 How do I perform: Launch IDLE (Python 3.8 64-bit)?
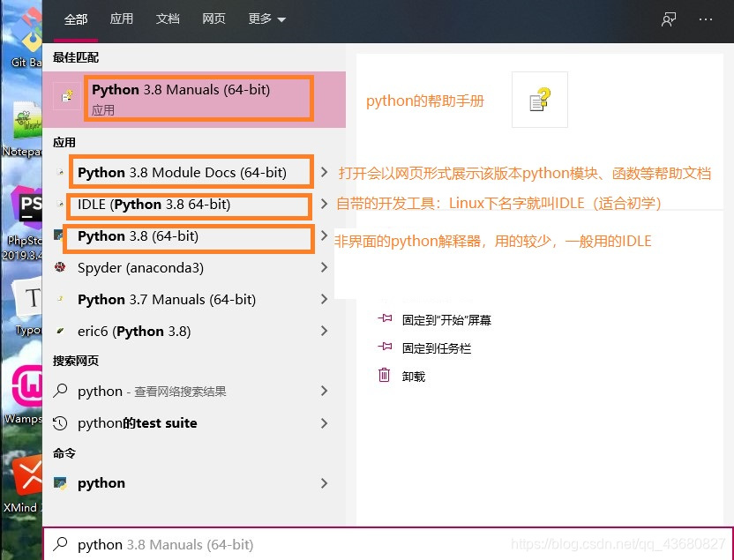(x=154, y=205)
